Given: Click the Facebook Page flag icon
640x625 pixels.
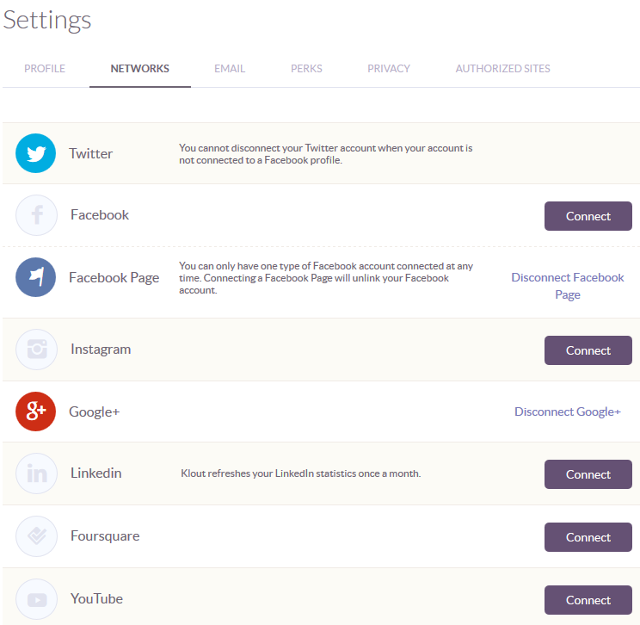Looking at the screenshot, I should (x=36, y=277).
